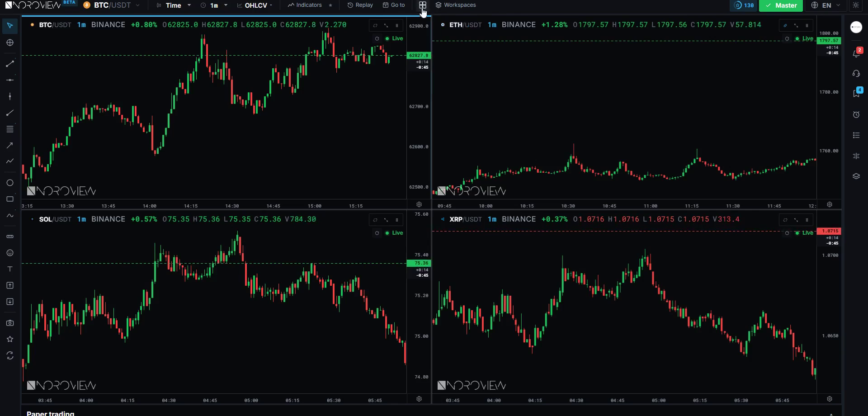Toggle the favorite indicators star in top bar
The image size is (868, 416).
click(x=330, y=5)
